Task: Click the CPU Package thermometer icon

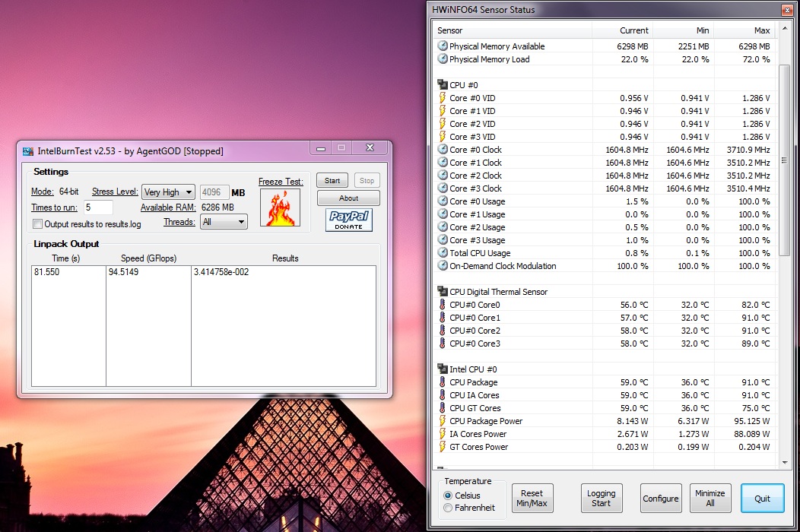Action: (443, 382)
